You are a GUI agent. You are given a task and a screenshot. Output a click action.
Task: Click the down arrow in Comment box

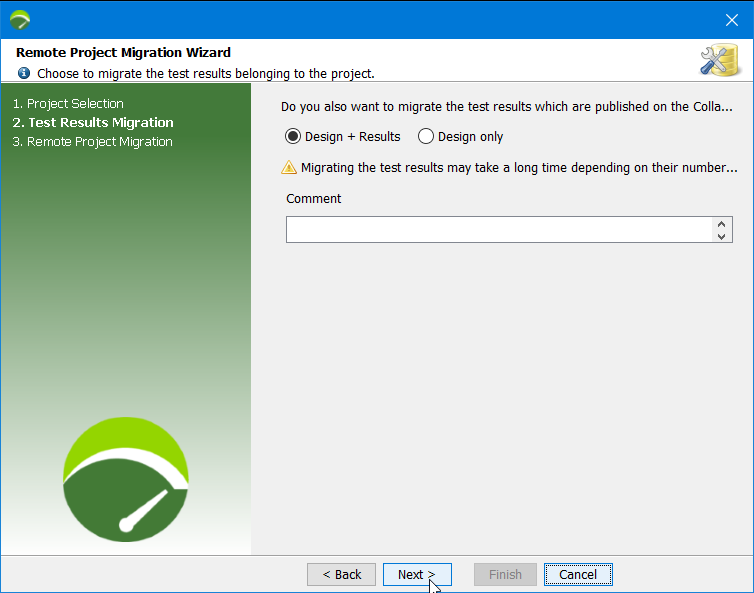tap(721, 236)
